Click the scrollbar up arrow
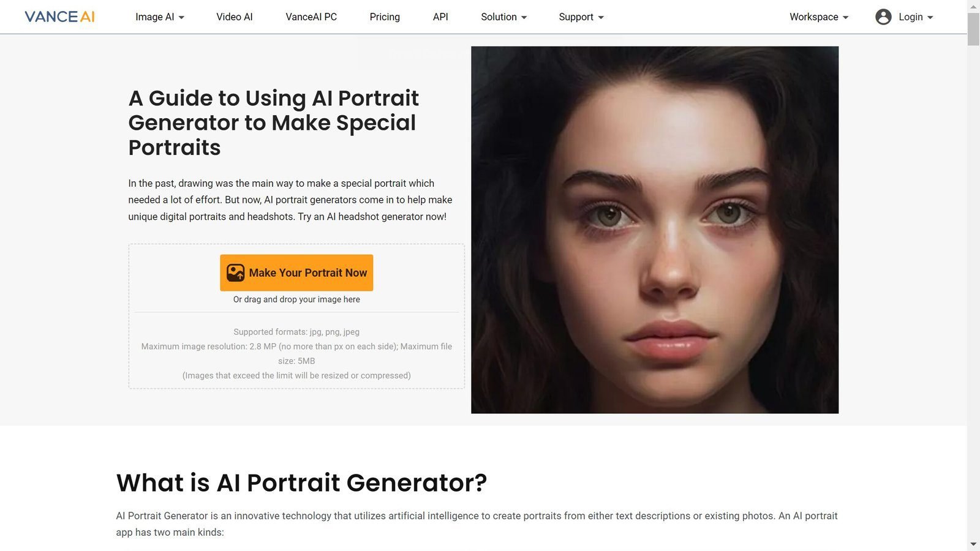 click(973, 6)
